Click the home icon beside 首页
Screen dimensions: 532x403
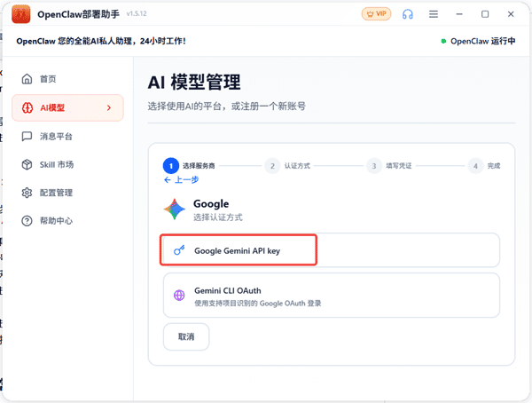(27, 79)
